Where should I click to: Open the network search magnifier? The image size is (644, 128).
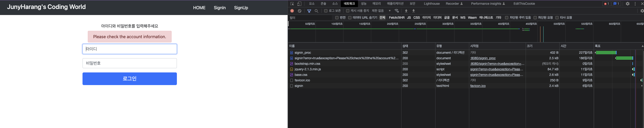coord(317,11)
